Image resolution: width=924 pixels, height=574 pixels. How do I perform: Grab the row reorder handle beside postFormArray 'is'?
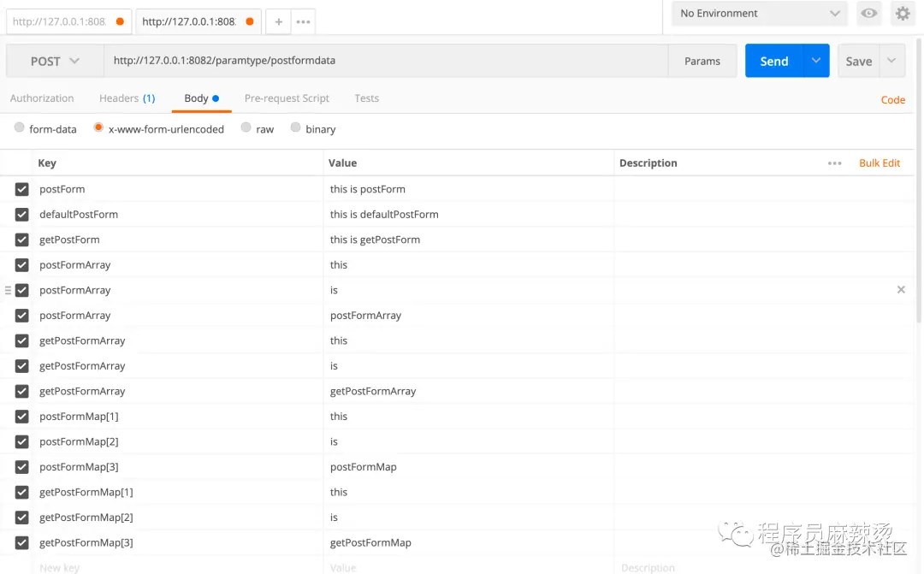click(8, 290)
